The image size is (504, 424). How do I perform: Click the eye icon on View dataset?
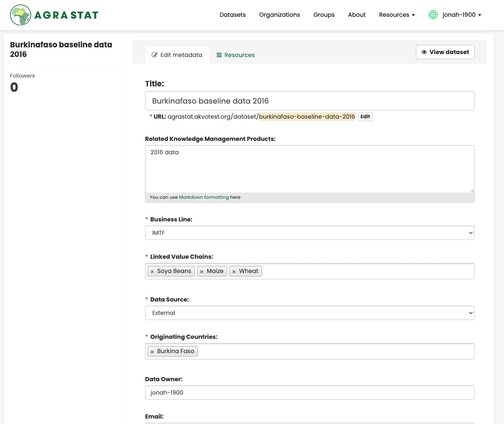pyautogui.click(x=424, y=52)
